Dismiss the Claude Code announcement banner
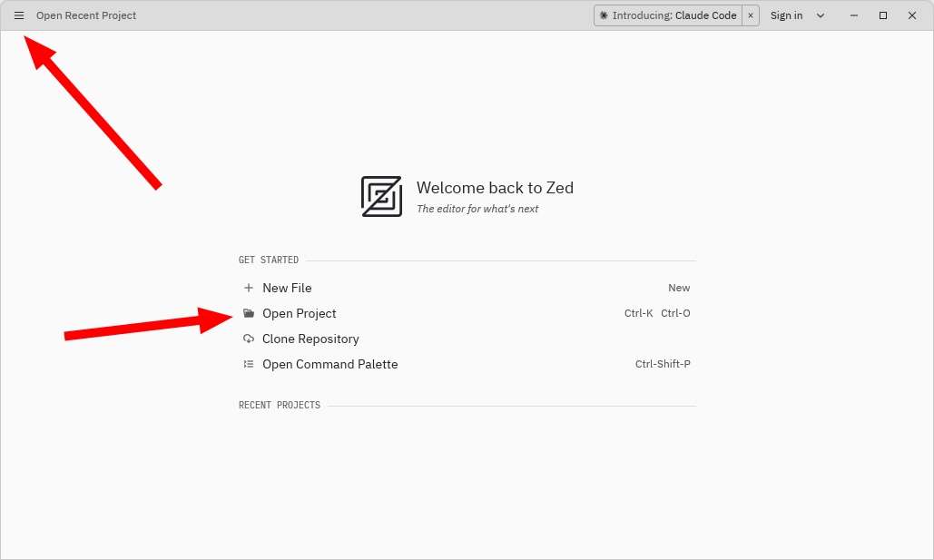The image size is (934, 560). 751,15
